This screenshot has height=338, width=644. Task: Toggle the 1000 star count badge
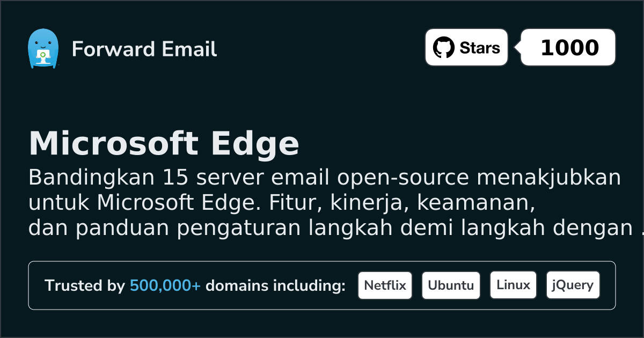click(x=567, y=47)
